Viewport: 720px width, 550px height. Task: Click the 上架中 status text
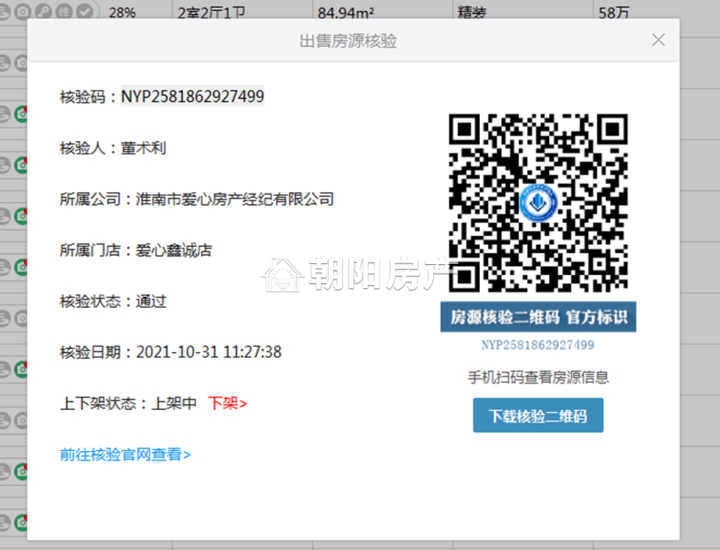point(174,404)
